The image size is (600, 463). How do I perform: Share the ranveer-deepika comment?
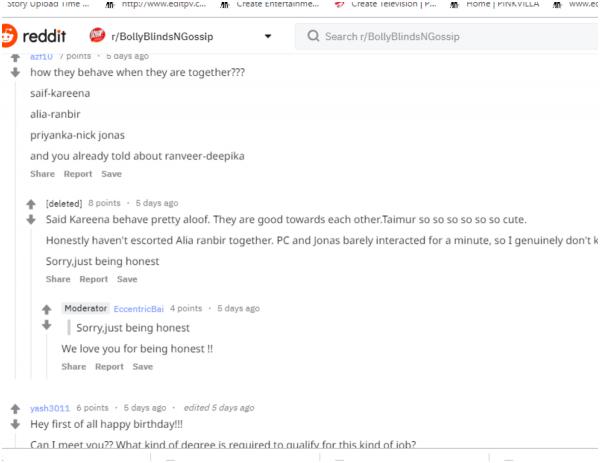tap(42, 174)
